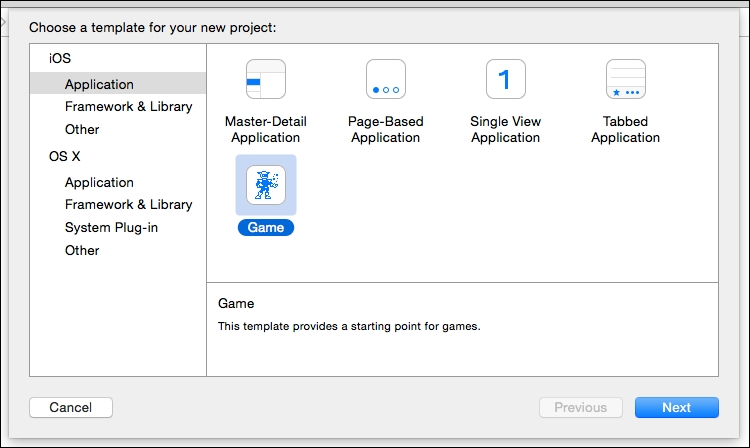Click the Game template sprite icon
This screenshot has height=448, width=750.
tap(266, 185)
